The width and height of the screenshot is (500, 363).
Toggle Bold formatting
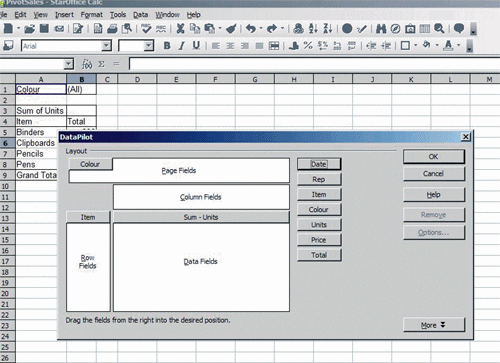167,46
